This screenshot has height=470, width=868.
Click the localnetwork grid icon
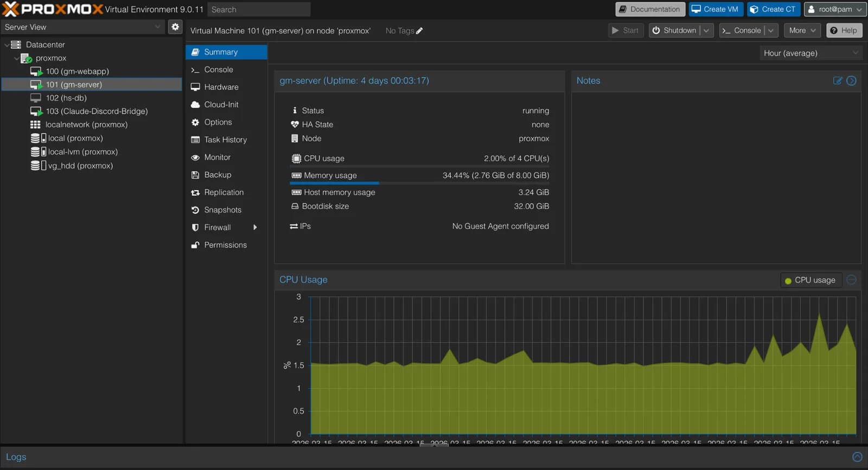pyautogui.click(x=35, y=125)
